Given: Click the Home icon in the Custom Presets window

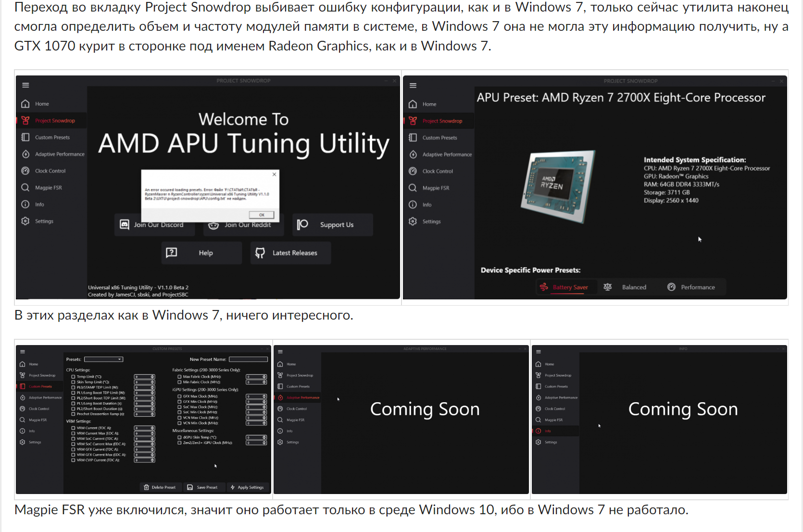Looking at the screenshot, I should (x=23, y=364).
